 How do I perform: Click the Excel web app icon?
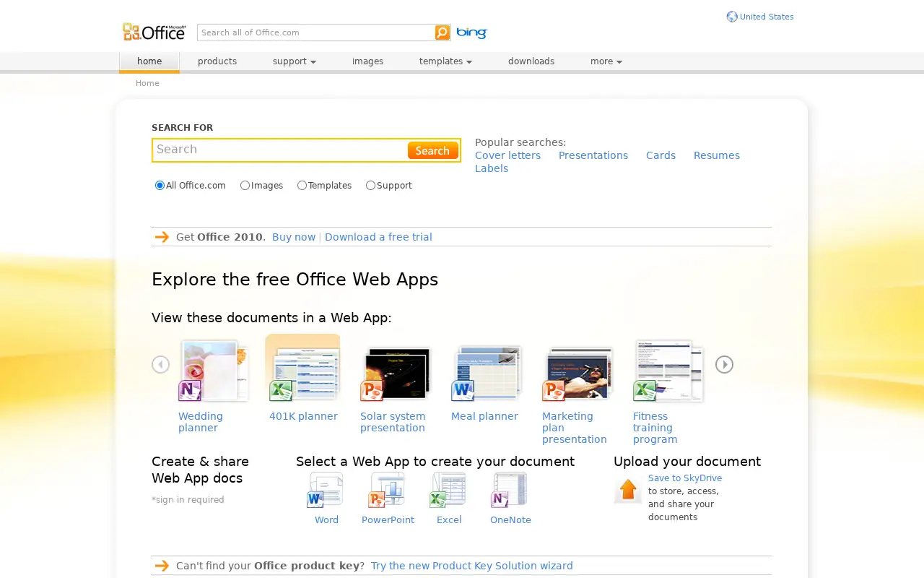pos(448,490)
